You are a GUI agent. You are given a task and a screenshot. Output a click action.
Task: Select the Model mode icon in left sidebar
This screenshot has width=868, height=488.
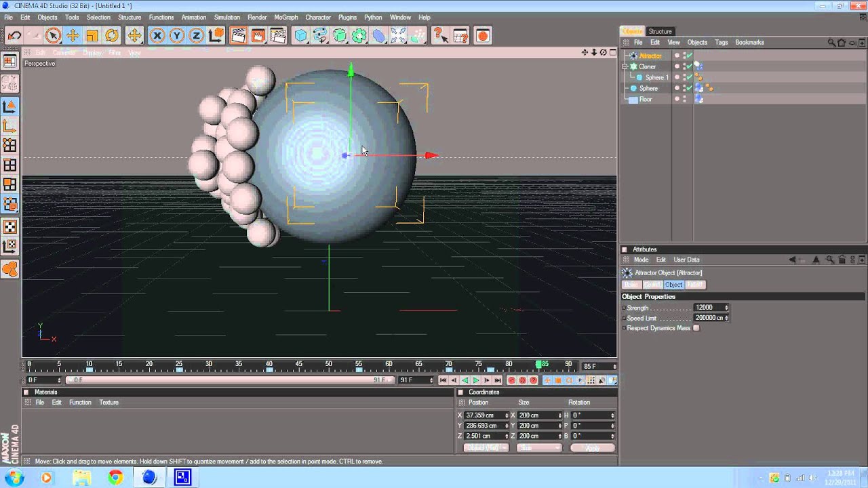pyautogui.click(x=9, y=106)
